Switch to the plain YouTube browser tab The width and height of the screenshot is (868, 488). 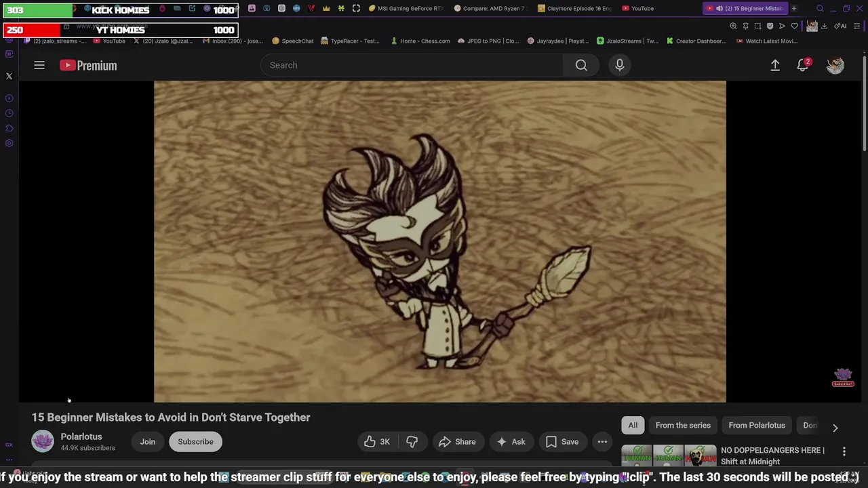(x=638, y=8)
